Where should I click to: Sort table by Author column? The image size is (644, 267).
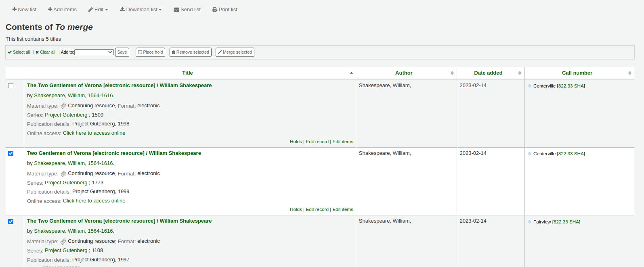tap(404, 73)
